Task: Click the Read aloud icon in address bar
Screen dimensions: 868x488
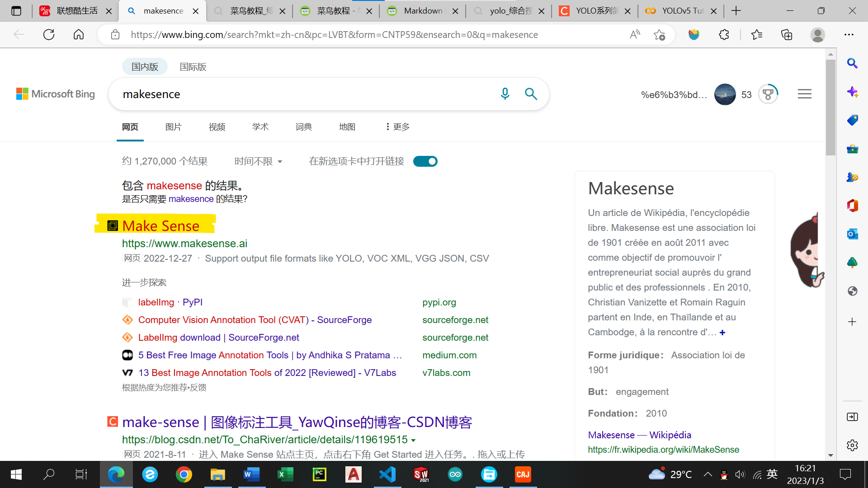Action: pos(635,35)
